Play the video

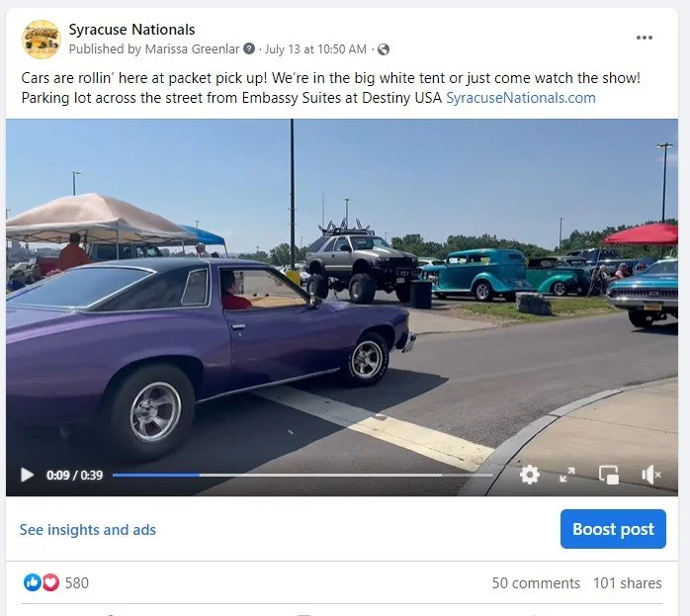(x=27, y=475)
